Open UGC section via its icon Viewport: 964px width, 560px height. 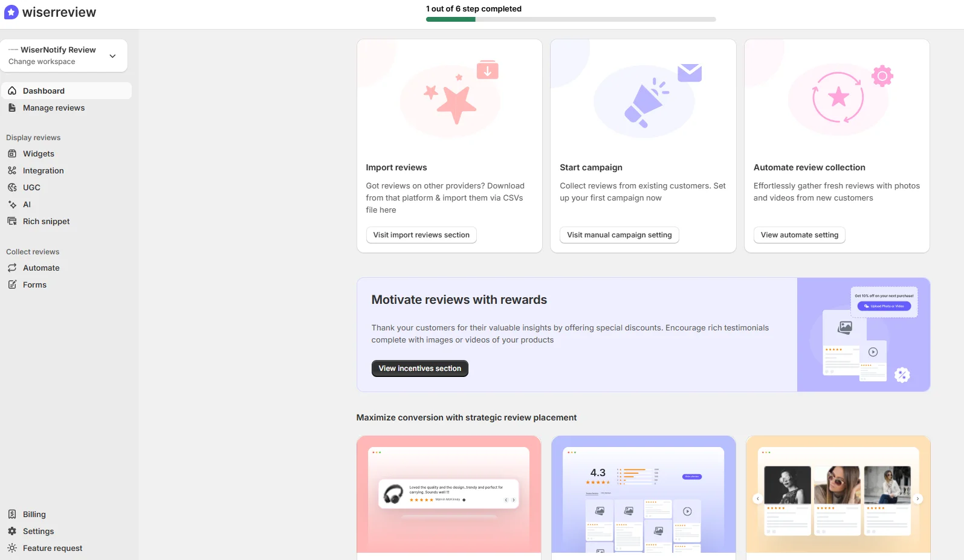[x=12, y=187]
